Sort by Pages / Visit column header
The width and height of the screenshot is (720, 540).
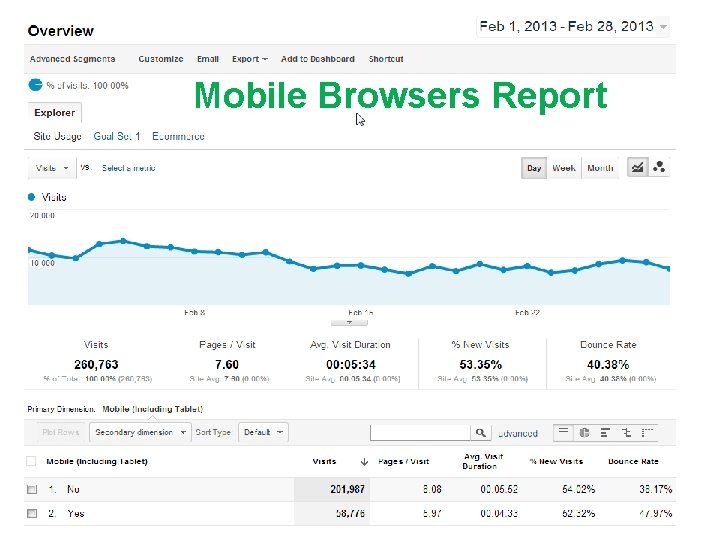(404, 461)
